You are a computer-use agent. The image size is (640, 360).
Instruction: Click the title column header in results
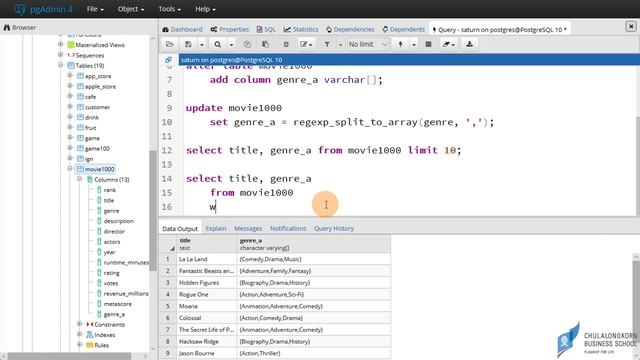coord(207,244)
